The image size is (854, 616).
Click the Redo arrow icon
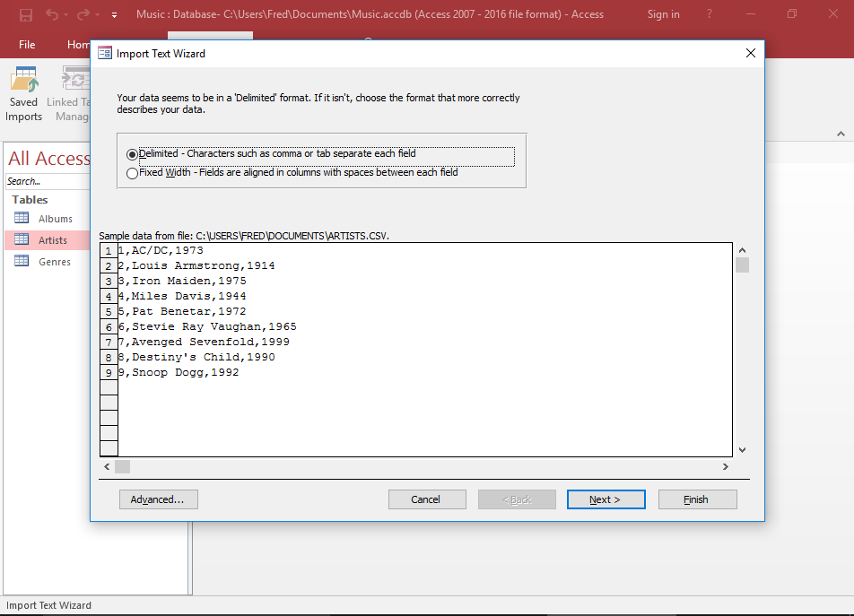(83, 14)
